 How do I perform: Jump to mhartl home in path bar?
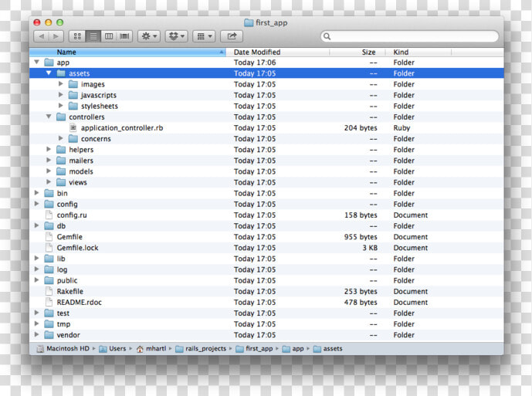pyautogui.click(x=151, y=348)
